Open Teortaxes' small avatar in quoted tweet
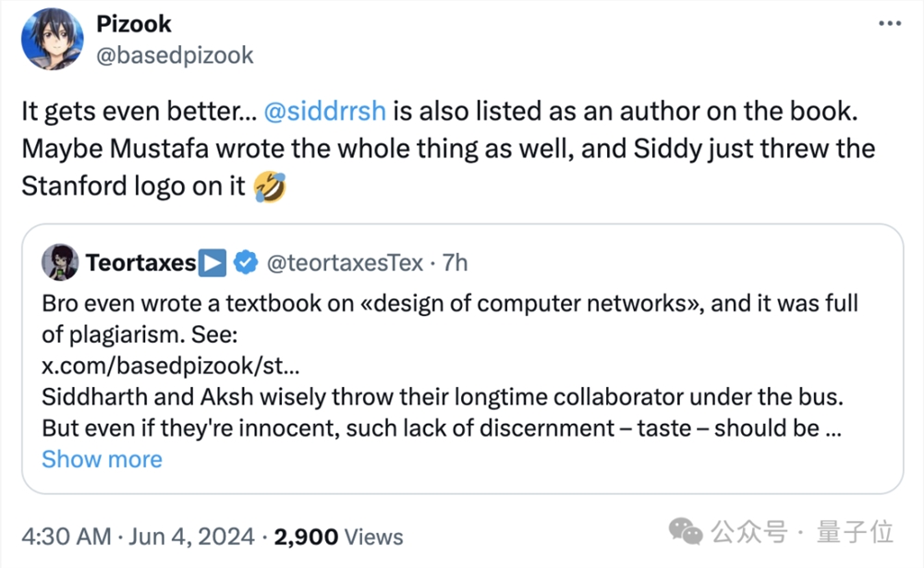Viewport: 924px width, 568px height. pyautogui.click(x=60, y=262)
